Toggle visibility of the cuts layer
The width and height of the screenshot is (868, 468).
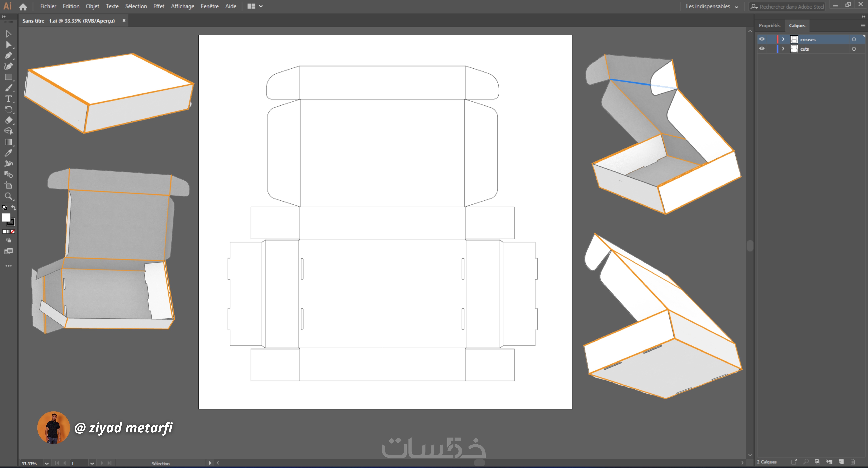tap(762, 49)
